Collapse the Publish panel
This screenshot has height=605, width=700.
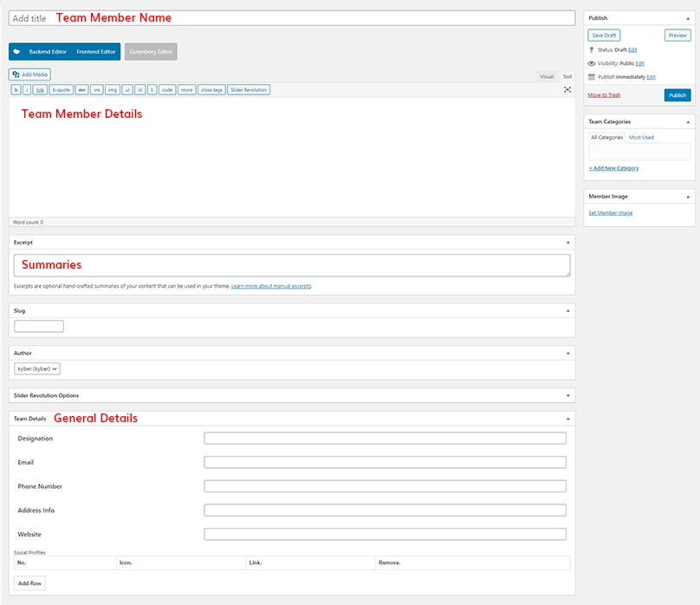pyautogui.click(x=688, y=17)
